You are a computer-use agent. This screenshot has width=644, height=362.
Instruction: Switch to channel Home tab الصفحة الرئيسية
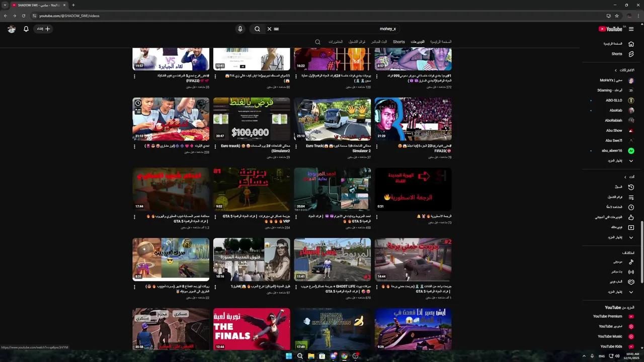pyautogui.click(x=441, y=42)
